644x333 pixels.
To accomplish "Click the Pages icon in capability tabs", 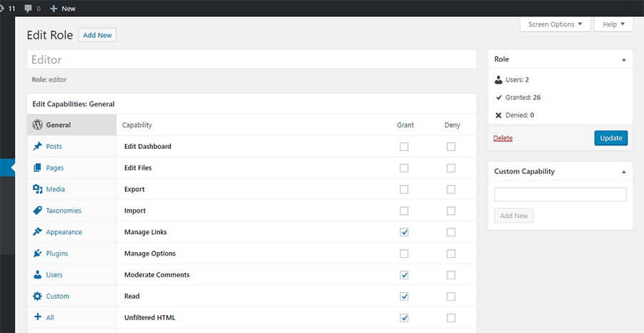I will 37,168.
